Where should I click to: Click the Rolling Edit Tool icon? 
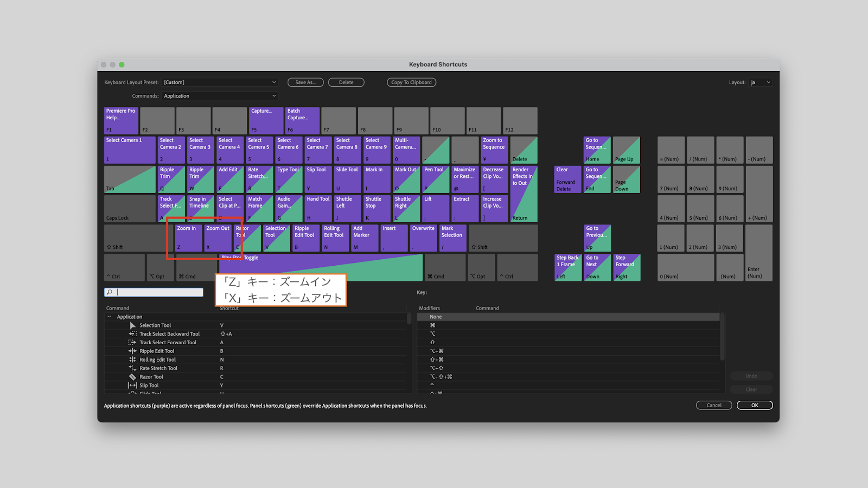(x=132, y=359)
